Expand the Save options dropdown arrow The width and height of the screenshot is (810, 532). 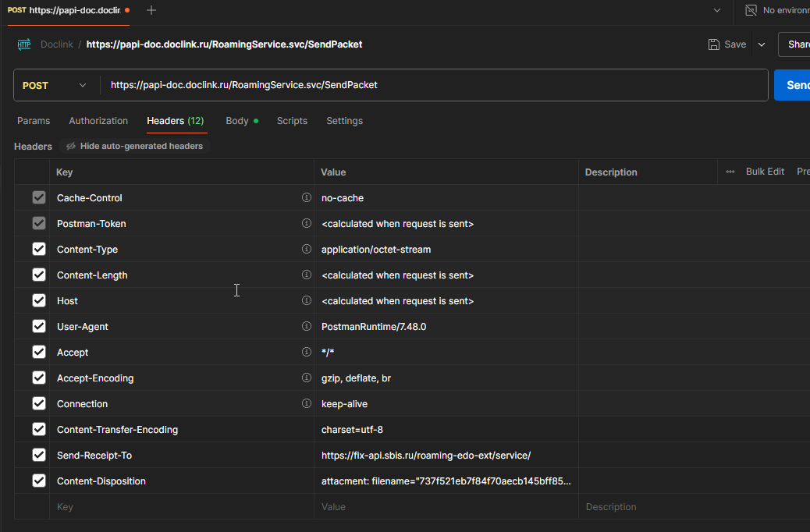click(762, 44)
